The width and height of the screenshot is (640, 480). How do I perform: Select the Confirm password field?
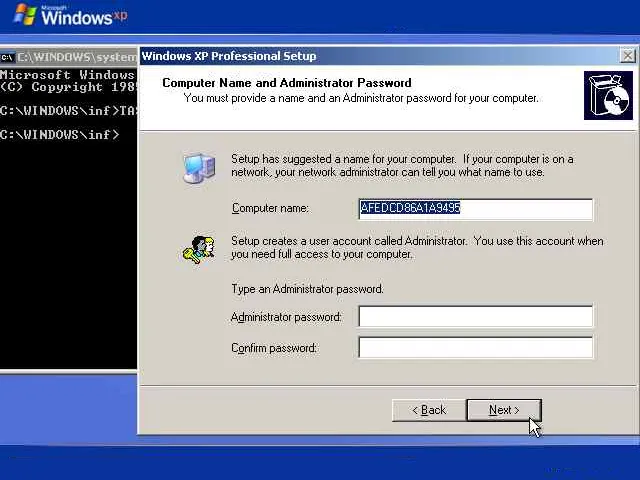(x=476, y=347)
